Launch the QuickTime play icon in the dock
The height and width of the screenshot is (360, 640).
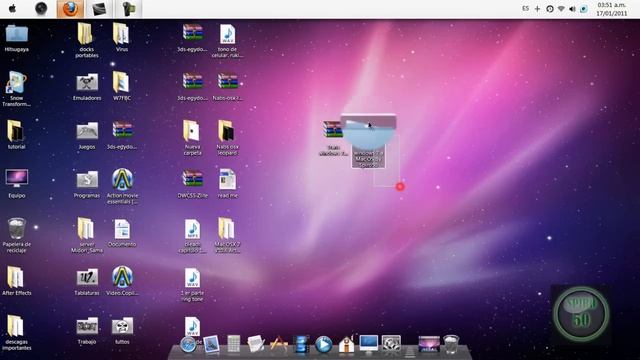(x=324, y=344)
